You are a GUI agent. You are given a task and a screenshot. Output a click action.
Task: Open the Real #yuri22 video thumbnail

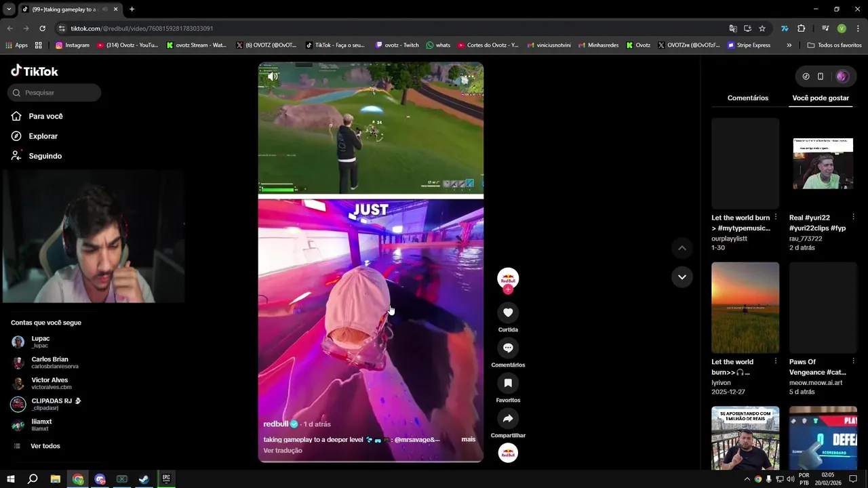823,163
